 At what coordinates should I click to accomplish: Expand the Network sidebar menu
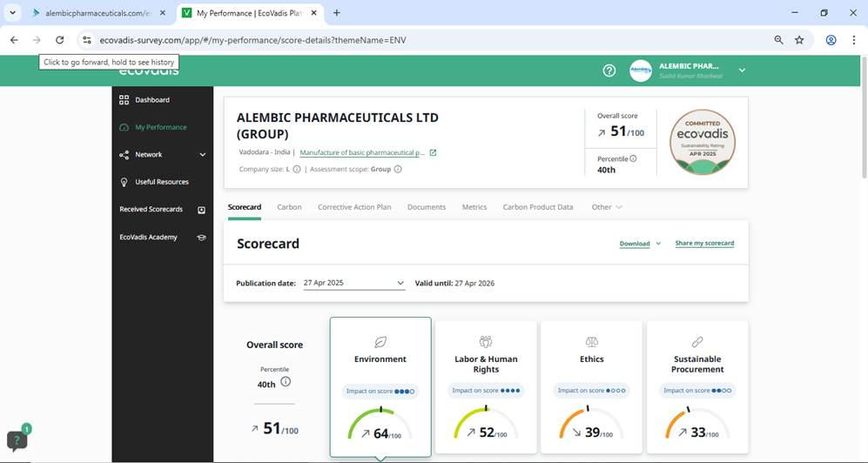[x=202, y=155]
